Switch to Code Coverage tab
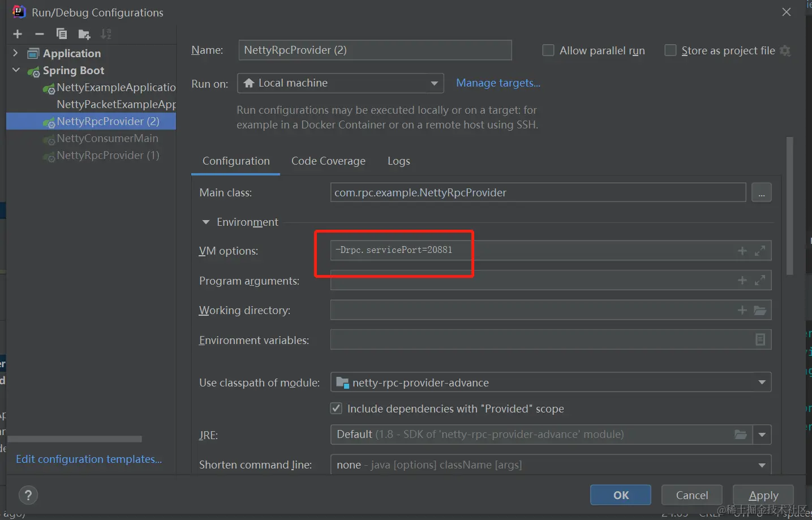Viewport: 812px width, 520px height. (x=328, y=161)
